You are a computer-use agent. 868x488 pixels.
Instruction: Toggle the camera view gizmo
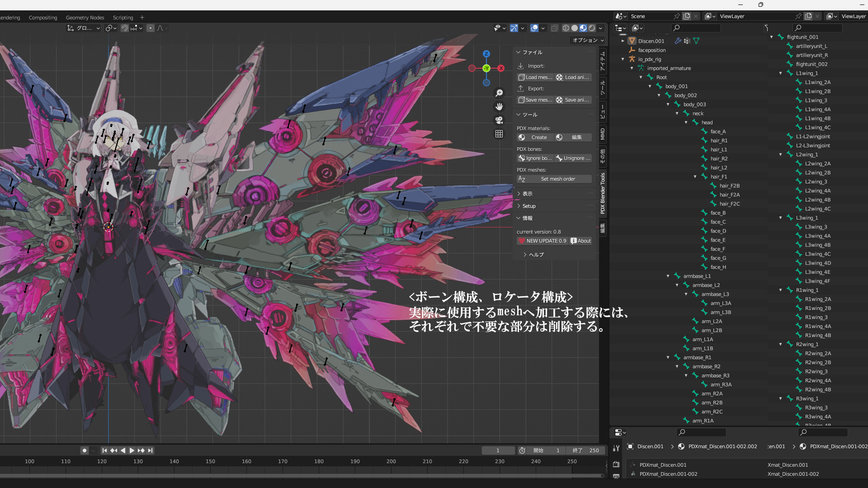[499, 120]
